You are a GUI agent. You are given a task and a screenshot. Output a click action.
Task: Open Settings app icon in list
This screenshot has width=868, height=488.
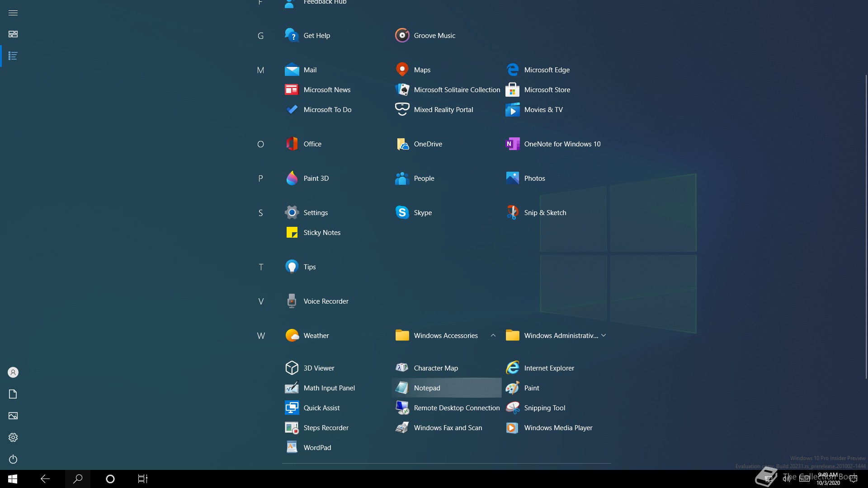(x=292, y=212)
